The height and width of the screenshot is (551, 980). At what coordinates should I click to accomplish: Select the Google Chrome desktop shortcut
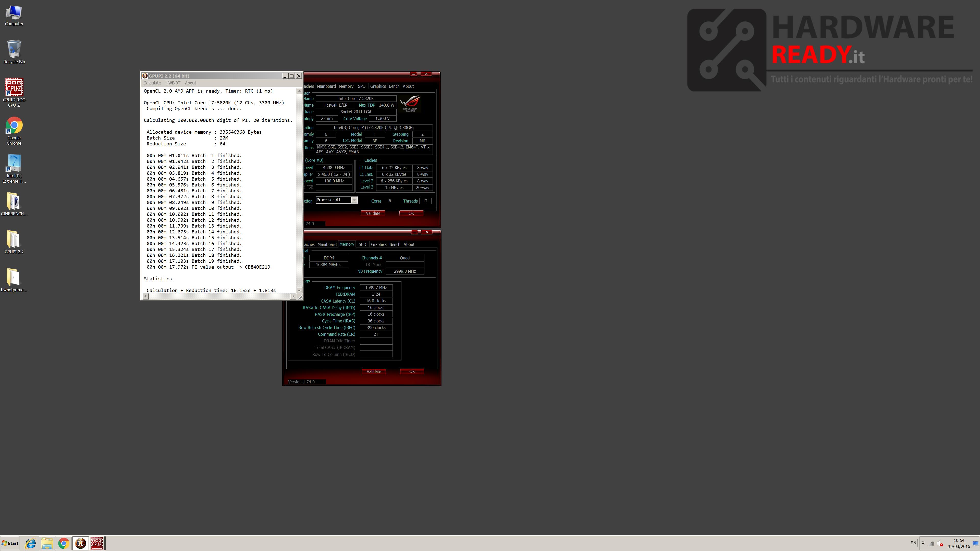coord(14,131)
